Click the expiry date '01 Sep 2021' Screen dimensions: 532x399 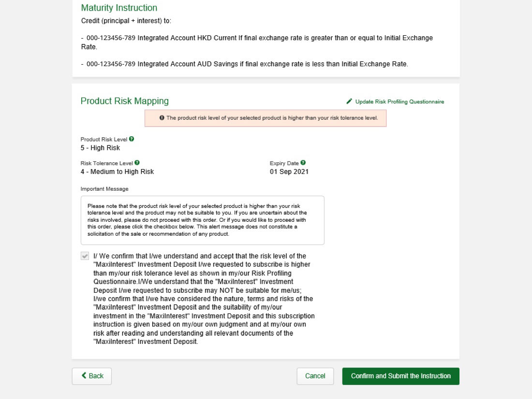289,171
